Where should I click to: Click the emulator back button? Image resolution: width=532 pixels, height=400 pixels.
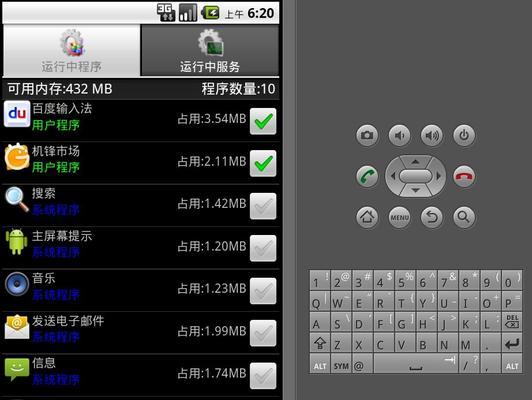[432, 217]
